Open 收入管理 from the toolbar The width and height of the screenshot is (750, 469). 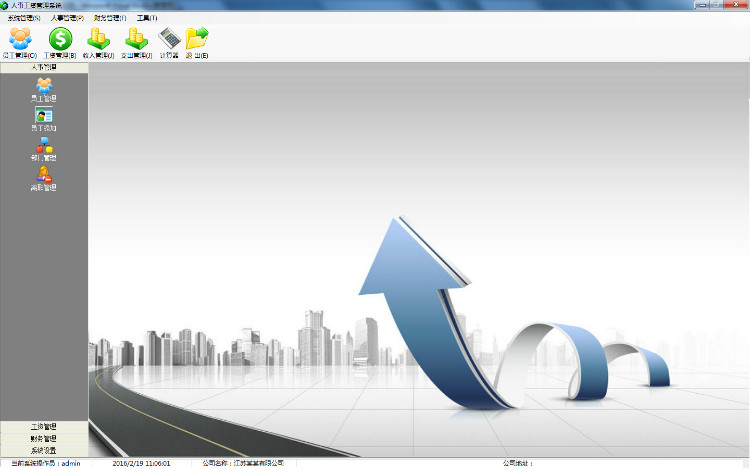(x=98, y=43)
